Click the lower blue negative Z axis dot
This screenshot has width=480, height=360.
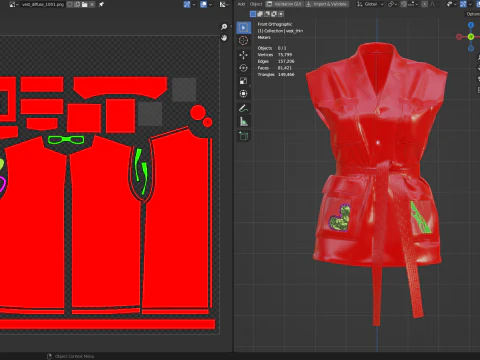pyautogui.click(x=471, y=48)
